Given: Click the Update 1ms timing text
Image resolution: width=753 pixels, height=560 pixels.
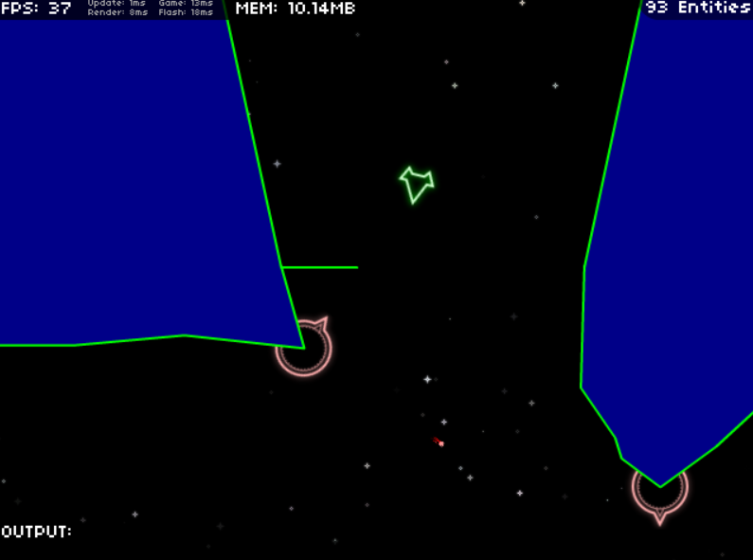Looking at the screenshot, I should (117, 4).
